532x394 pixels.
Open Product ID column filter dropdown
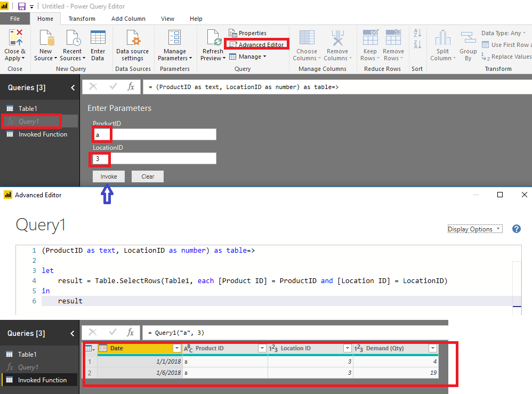point(262,348)
